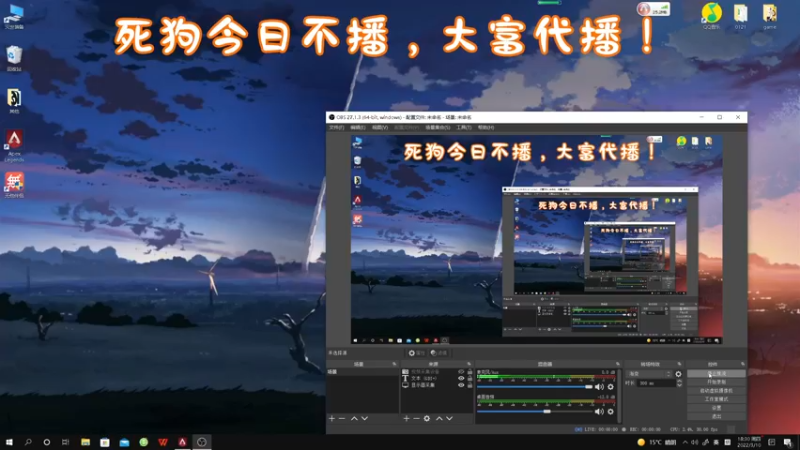800x450 pixels.
Task: Move the scene down with the arrow
Action: [x=365, y=418]
